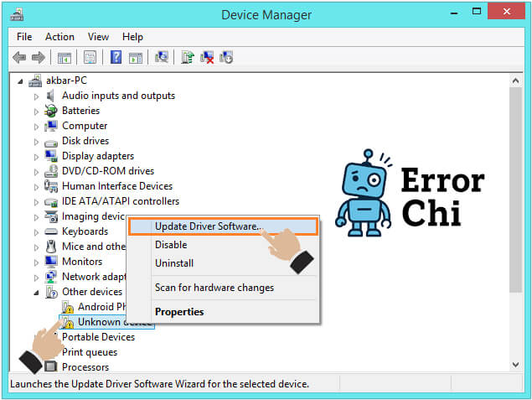
Task: Expand the Disk drives node
Action: 36,141
